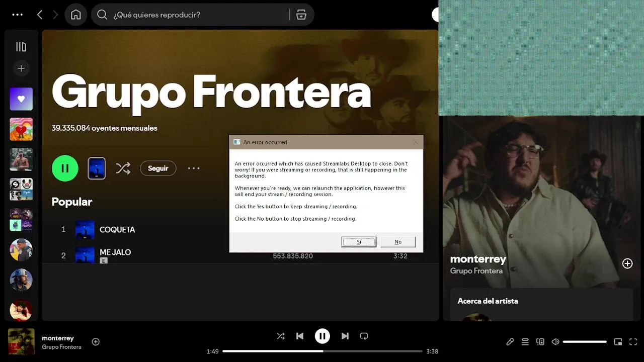Click the COQUETA album cover thumbnail
The height and width of the screenshot is (362, 644).
point(85,230)
